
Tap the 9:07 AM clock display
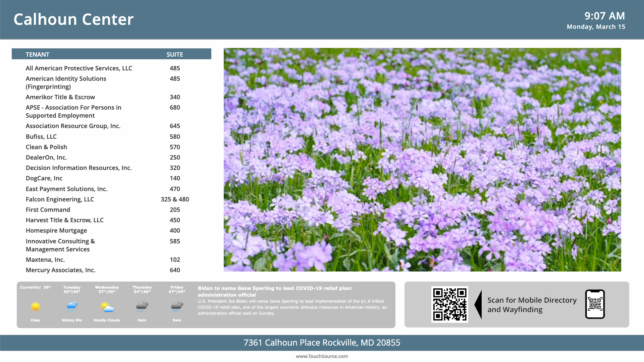pyautogui.click(x=604, y=16)
